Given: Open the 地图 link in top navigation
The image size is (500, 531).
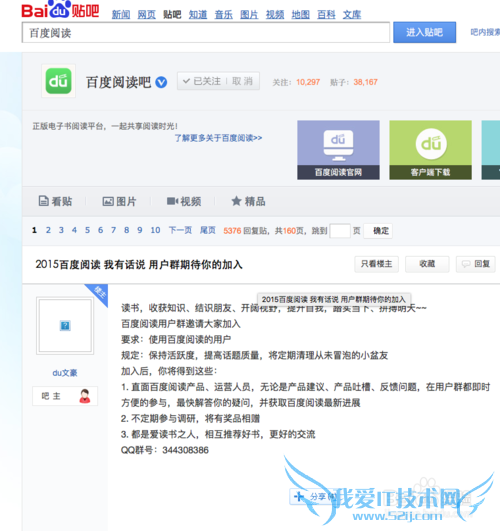Looking at the screenshot, I should pos(300,15).
